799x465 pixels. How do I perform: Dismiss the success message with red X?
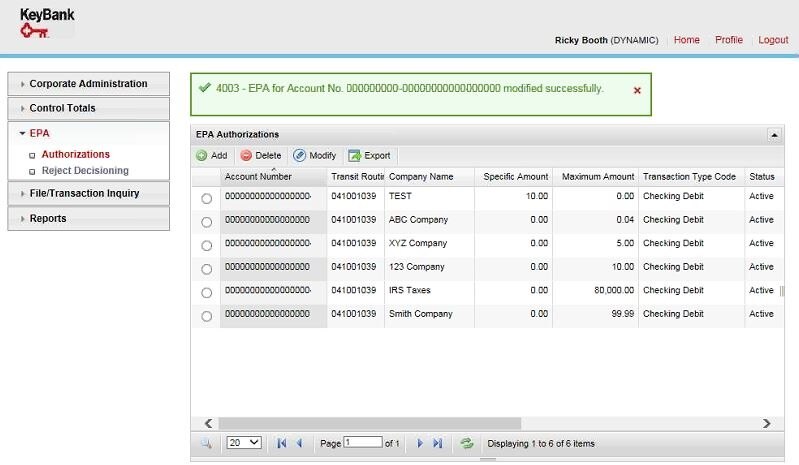pyautogui.click(x=637, y=90)
